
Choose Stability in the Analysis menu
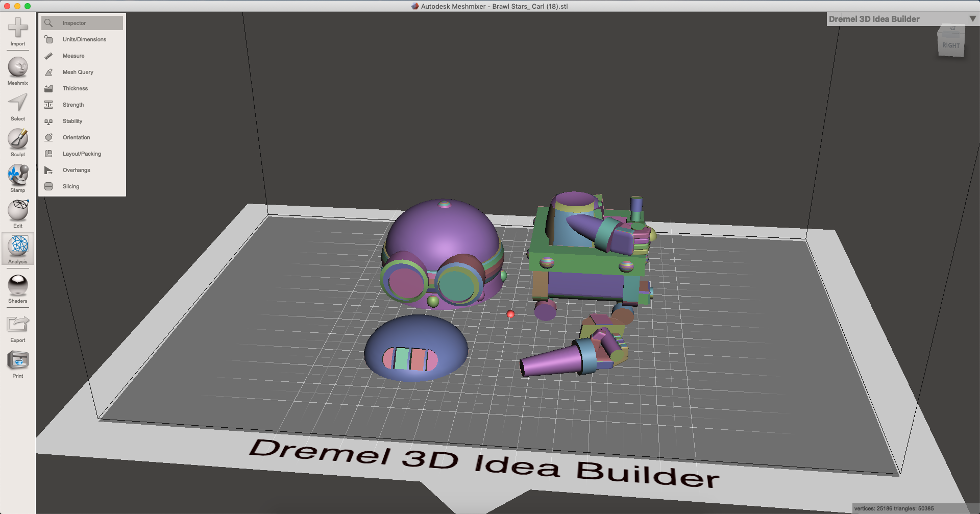point(82,121)
